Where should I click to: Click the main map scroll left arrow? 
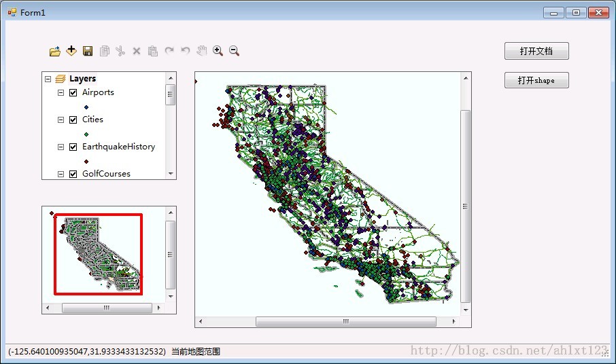point(201,322)
